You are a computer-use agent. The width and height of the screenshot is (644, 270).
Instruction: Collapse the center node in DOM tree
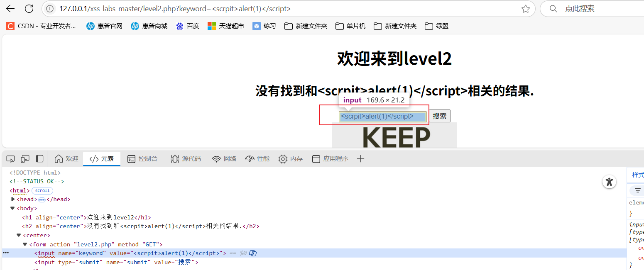coord(19,235)
